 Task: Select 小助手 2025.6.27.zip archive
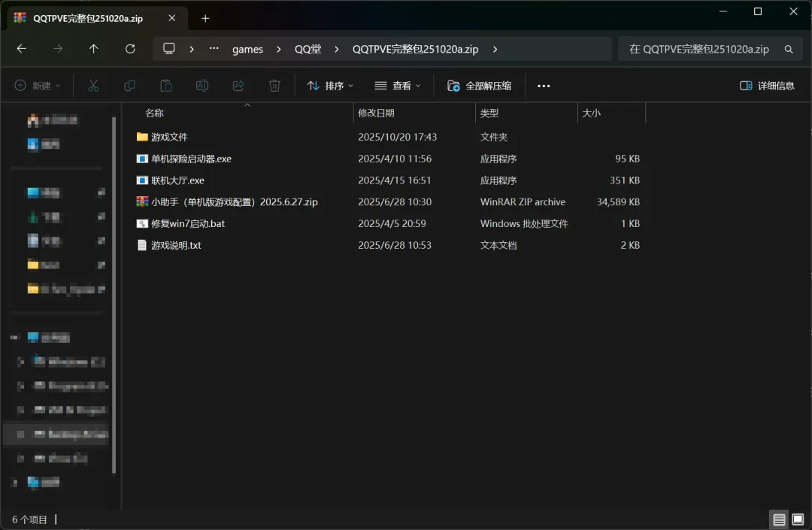click(235, 202)
